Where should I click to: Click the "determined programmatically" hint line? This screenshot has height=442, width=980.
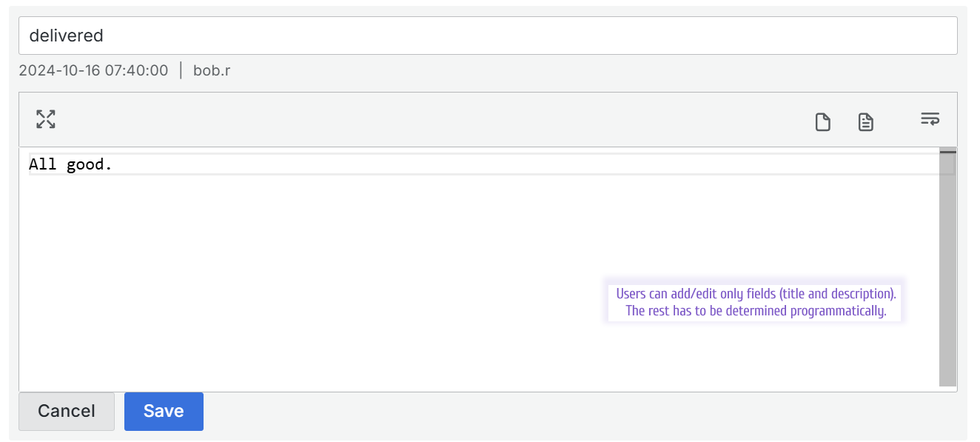coord(756,311)
